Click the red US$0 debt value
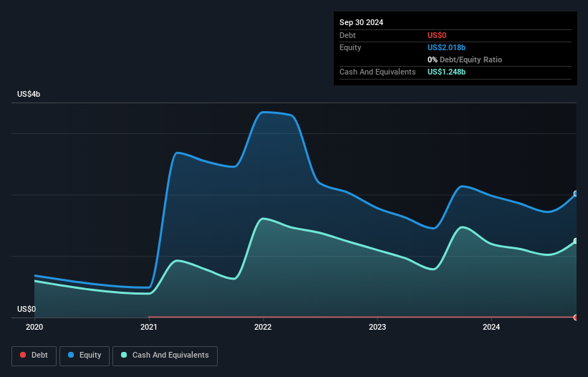Image resolution: width=588 pixels, height=377 pixels. click(437, 35)
